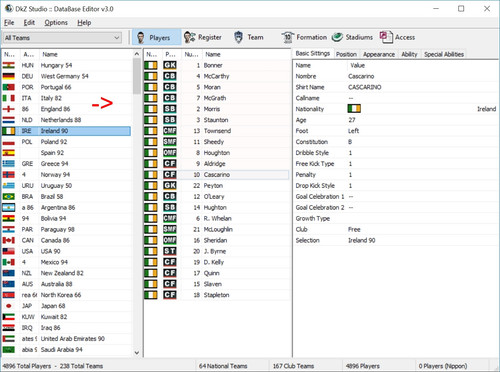Select the United Arab Emirates 90 team

(x=67, y=339)
